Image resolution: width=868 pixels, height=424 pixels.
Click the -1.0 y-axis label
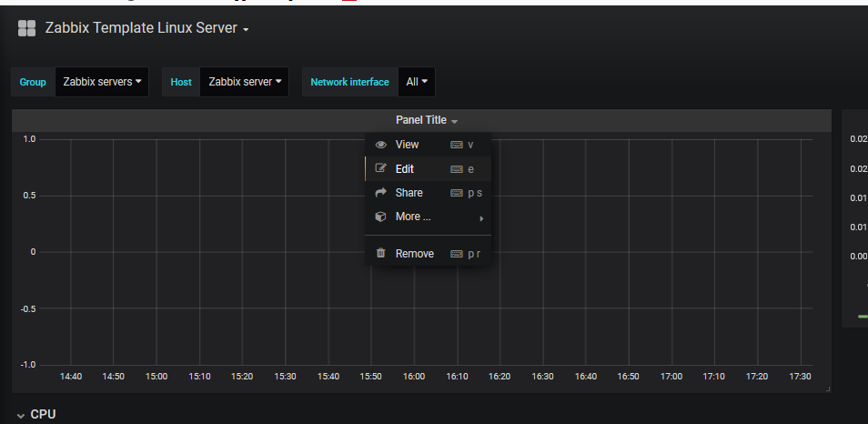(27, 365)
